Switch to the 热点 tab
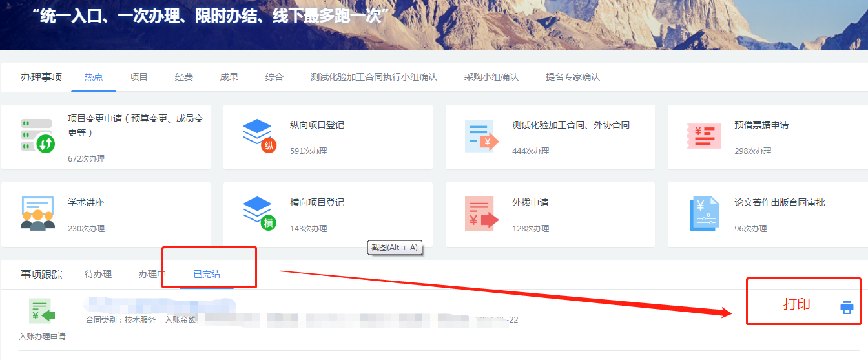Image resolution: width=868 pixels, height=360 pixels. click(x=94, y=77)
